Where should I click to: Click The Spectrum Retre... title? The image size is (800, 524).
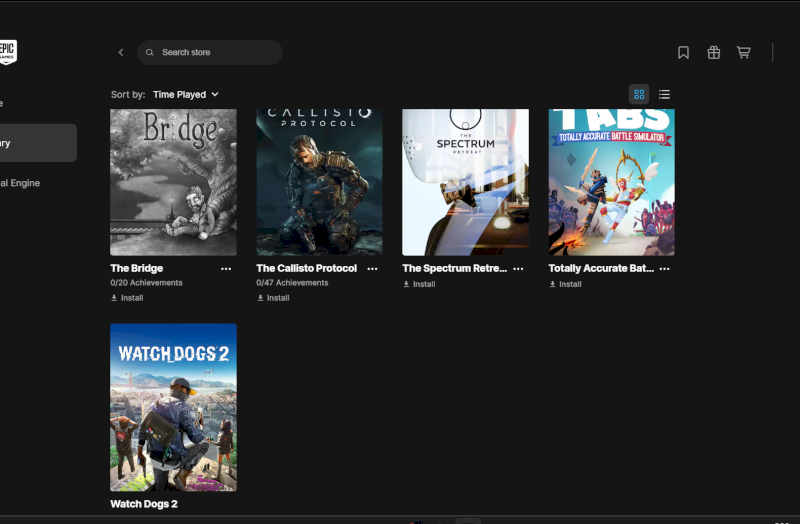(455, 268)
